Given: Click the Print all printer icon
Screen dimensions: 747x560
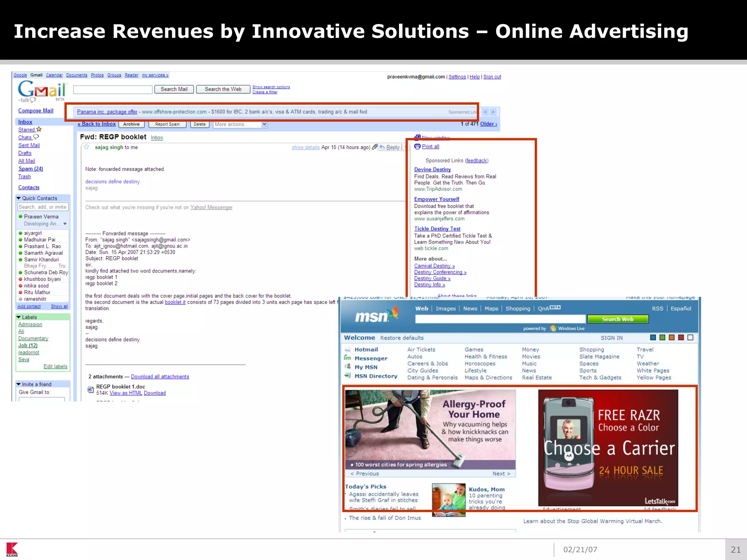Looking at the screenshot, I should coord(417,147).
